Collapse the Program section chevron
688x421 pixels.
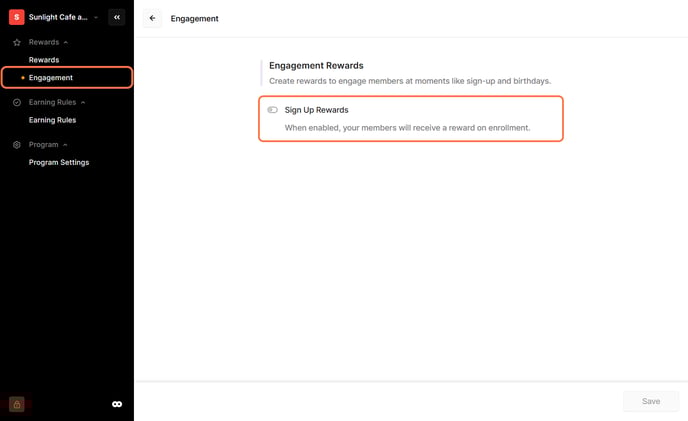pyautogui.click(x=65, y=145)
